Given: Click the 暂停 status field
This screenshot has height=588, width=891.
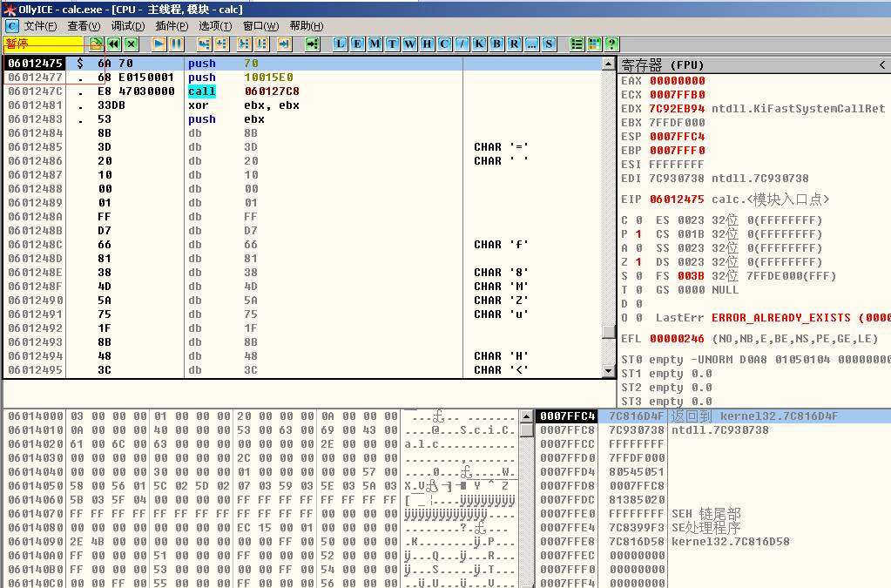Looking at the screenshot, I should 44,44.
